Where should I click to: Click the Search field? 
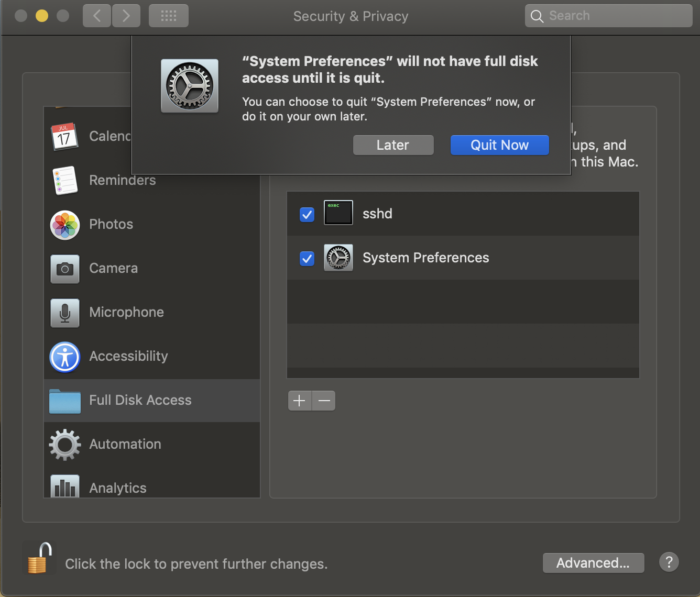(609, 16)
